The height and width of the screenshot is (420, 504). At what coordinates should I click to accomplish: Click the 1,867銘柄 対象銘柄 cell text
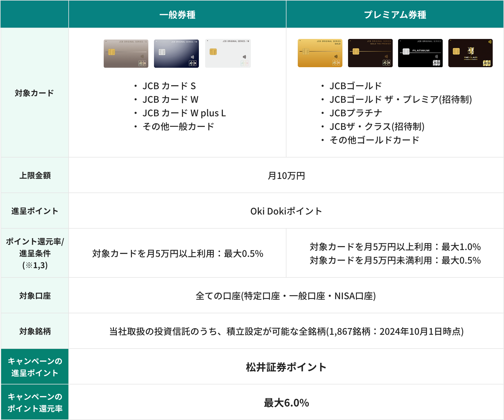tap(286, 331)
